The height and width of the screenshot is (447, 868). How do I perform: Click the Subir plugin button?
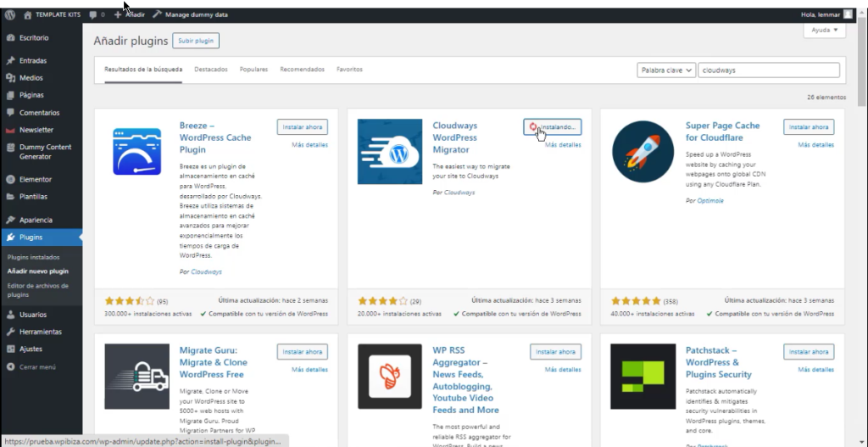click(196, 40)
